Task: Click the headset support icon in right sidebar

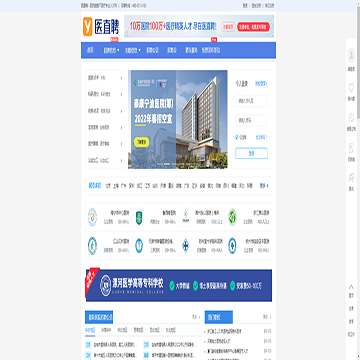Action: [351, 118]
